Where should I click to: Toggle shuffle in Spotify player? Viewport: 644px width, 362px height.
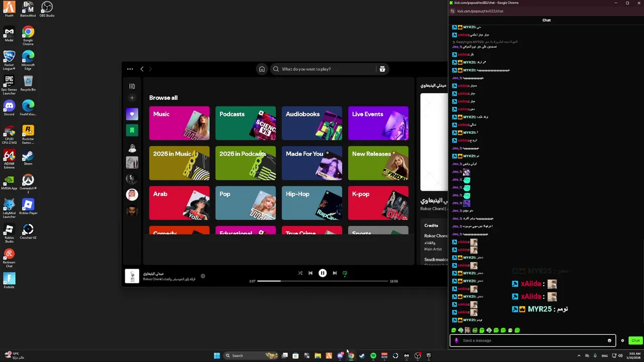tap(300, 273)
